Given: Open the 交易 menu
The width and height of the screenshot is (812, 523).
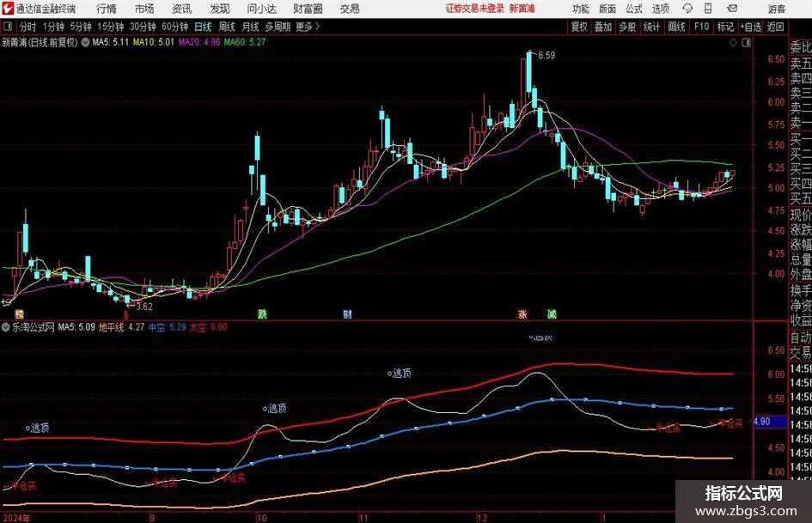Looking at the screenshot, I should coord(350,9).
